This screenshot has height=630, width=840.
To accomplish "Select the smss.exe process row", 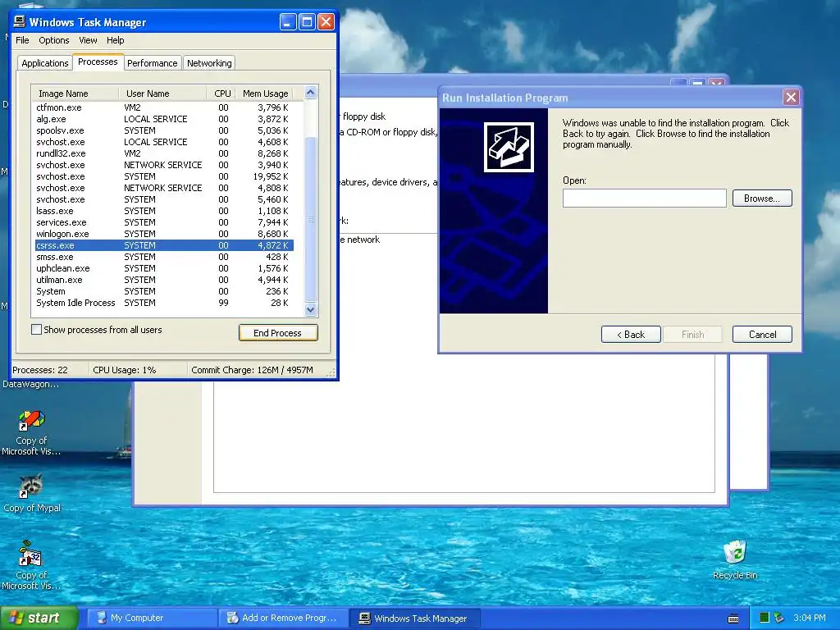I will [x=164, y=257].
